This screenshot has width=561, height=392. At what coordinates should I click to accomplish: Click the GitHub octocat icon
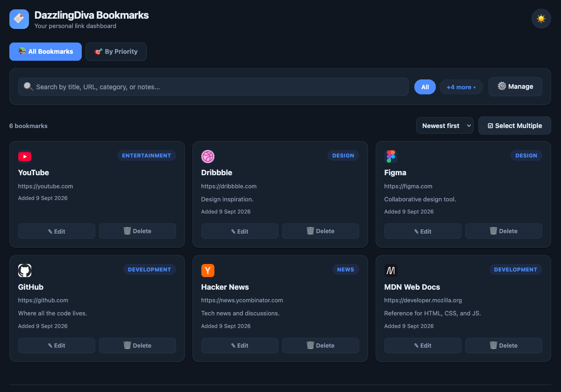tap(25, 271)
